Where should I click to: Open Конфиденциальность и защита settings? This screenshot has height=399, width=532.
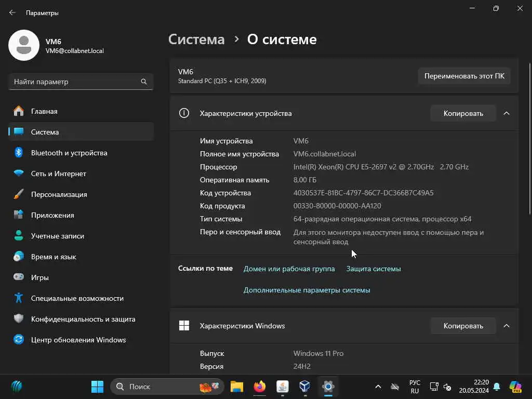81,319
